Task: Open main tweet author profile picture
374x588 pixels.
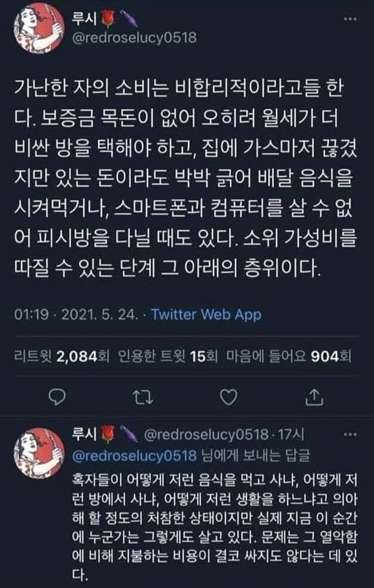Action: [x=39, y=28]
